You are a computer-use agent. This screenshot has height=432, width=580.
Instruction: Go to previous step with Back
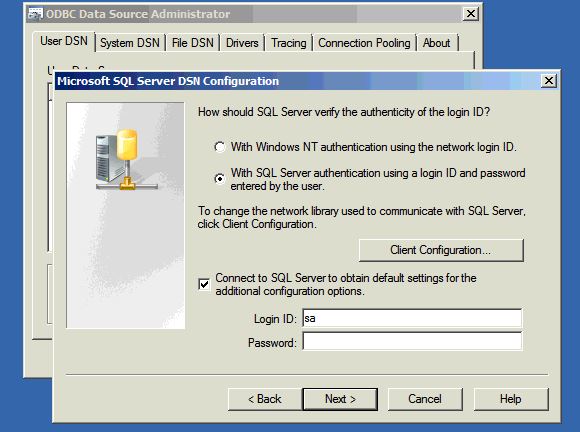pos(265,399)
